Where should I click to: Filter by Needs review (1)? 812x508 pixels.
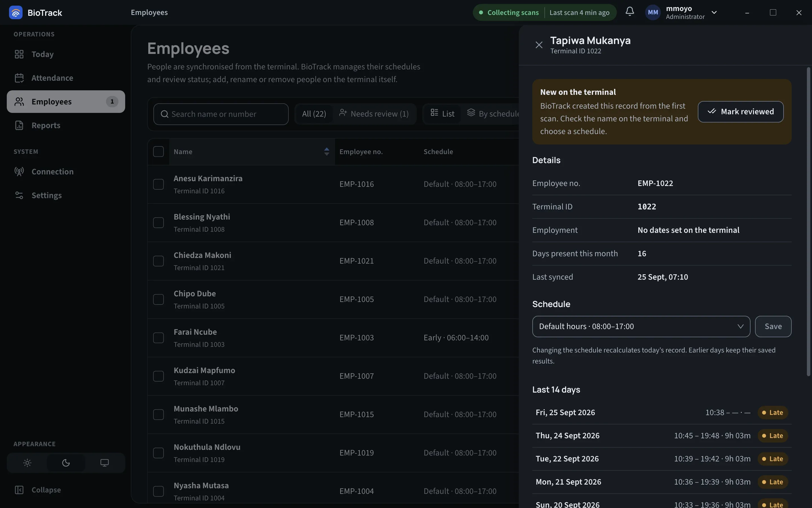point(374,114)
